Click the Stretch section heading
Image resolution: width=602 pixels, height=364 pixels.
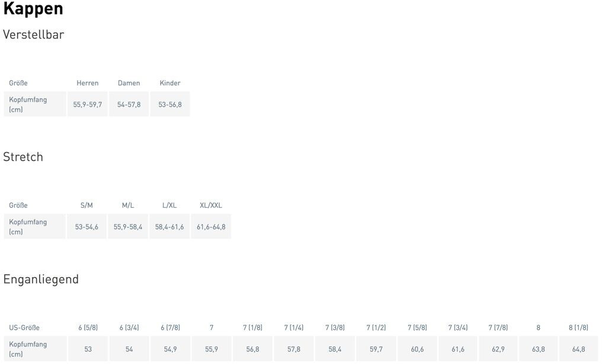click(23, 157)
